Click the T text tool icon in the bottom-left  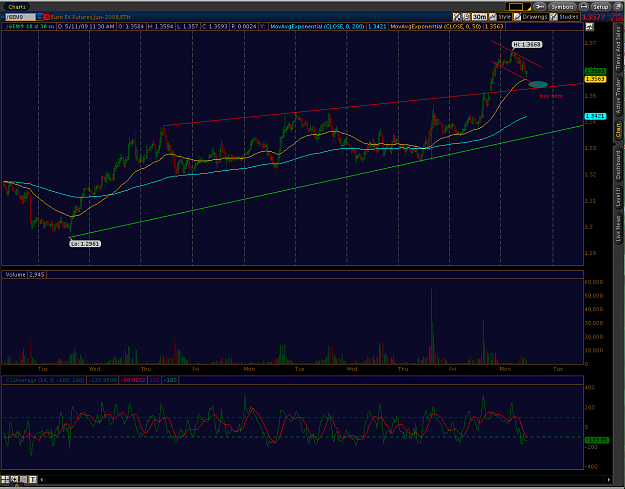(33, 479)
